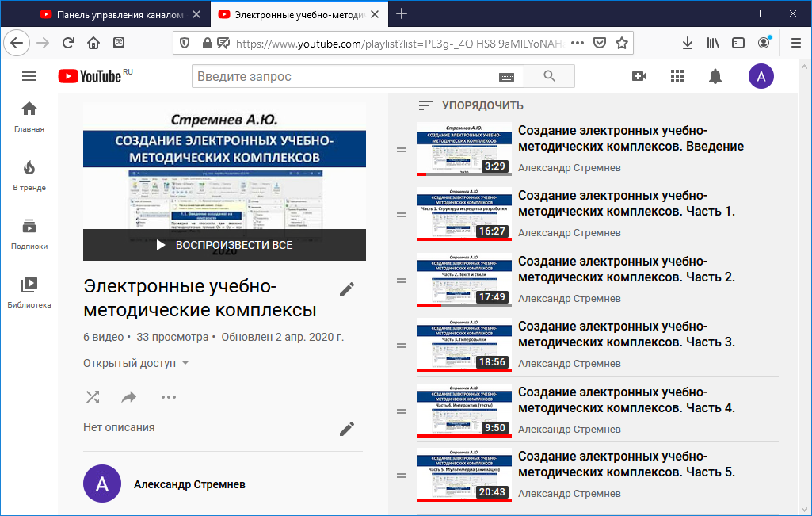Image resolution: width=812 pixels, height=516 pixels.
Task: Open the notifications bell
Action: [x=715, y=76]
